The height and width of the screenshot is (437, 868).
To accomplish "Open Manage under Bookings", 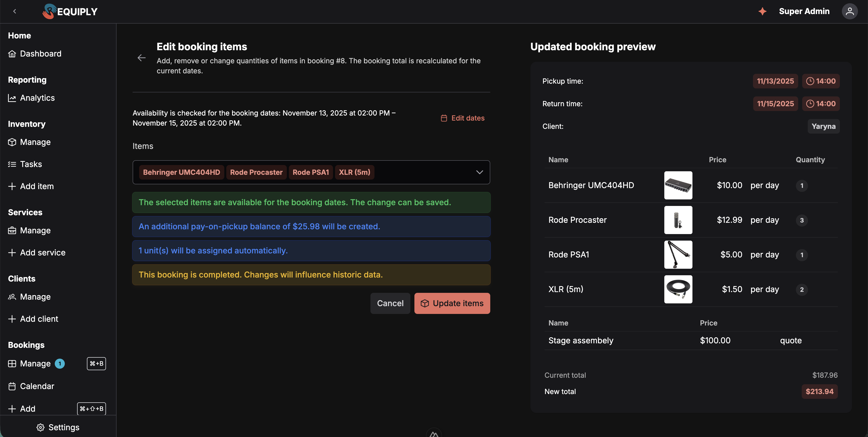I will [29, 364].
